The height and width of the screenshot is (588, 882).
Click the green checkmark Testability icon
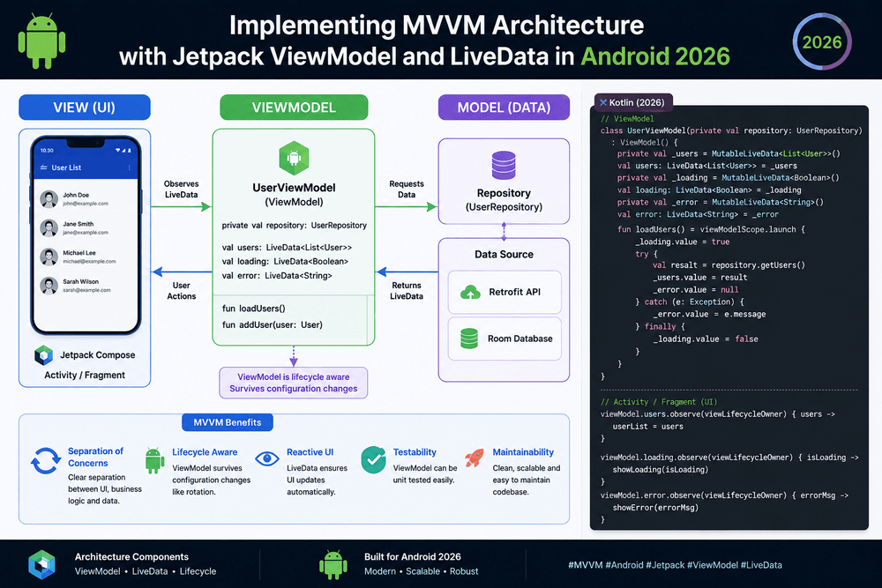click(373, 460)
